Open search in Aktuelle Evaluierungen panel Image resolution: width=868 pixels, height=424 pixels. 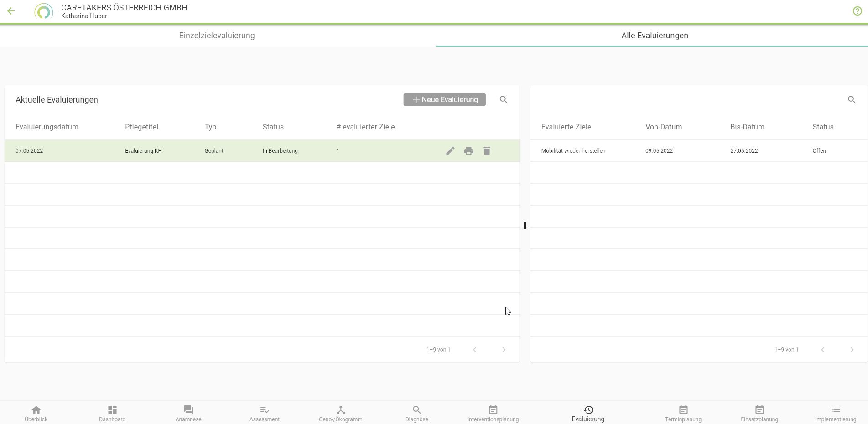504,100
